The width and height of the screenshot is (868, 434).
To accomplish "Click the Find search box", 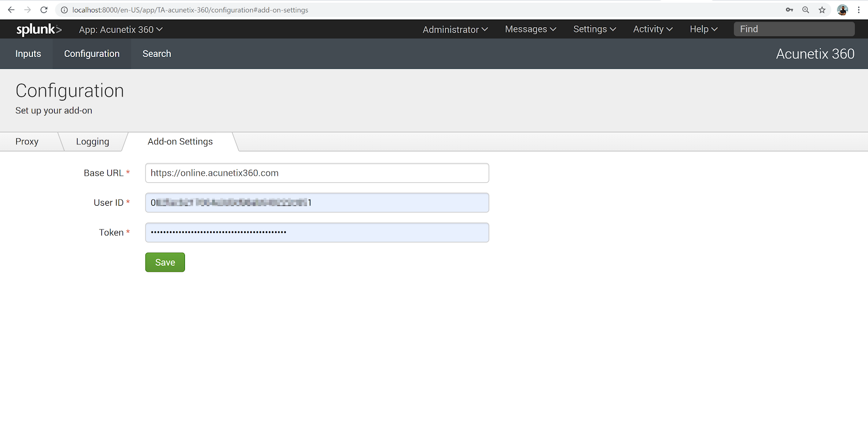I will click(x=794, y=29).
